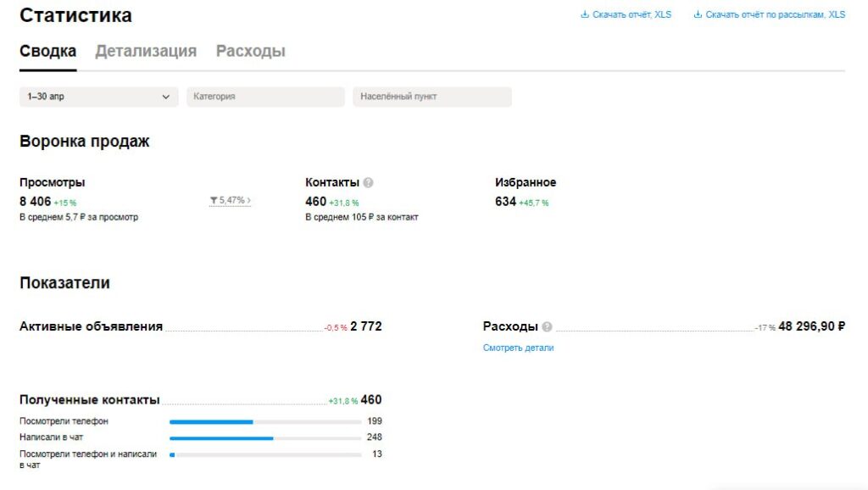Click the help icon next to Контакты
This screenshot has height=490, width=868.
(368, 182)
